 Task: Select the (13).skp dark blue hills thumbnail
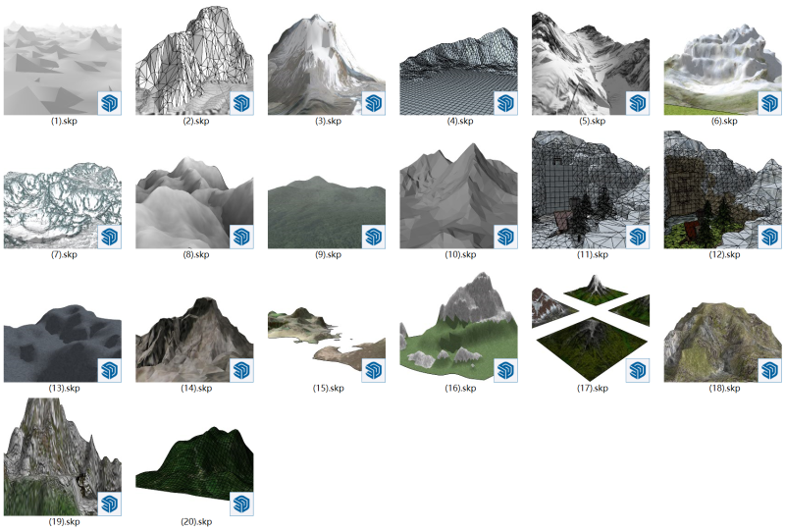tap(63, 344)
